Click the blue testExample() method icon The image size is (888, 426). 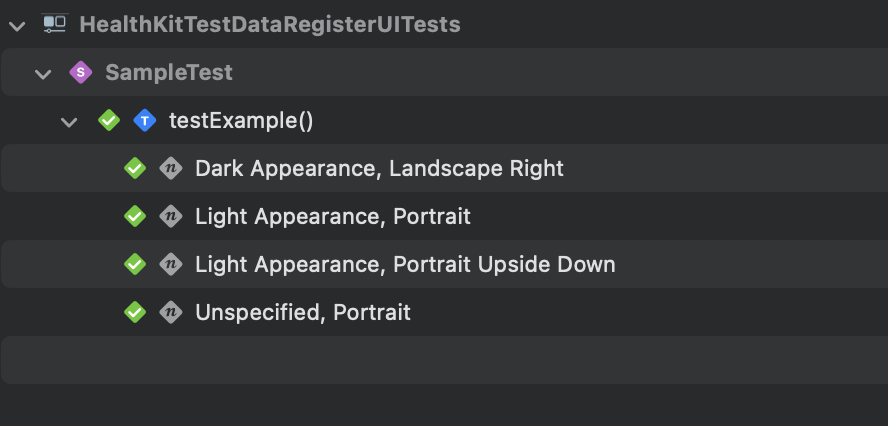coord(144,121)
